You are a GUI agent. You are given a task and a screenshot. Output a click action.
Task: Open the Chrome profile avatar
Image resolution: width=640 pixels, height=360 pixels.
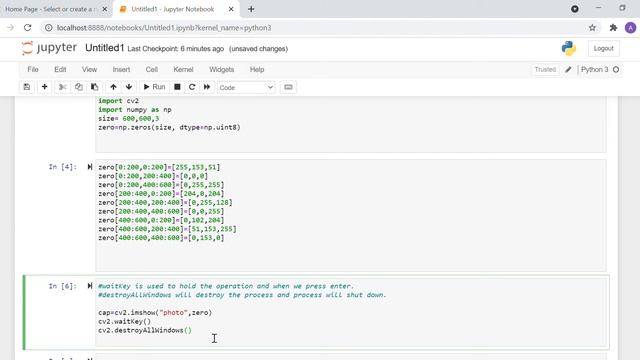(630, 28)
